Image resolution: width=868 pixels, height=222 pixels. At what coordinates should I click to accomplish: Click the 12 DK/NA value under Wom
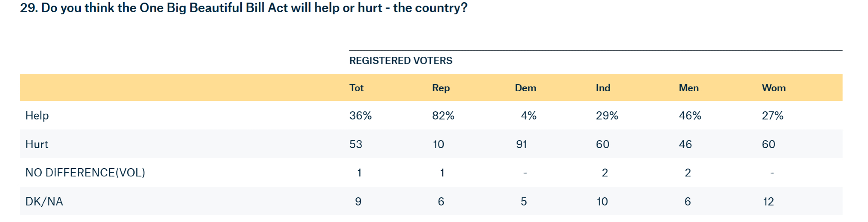[768, 202]
